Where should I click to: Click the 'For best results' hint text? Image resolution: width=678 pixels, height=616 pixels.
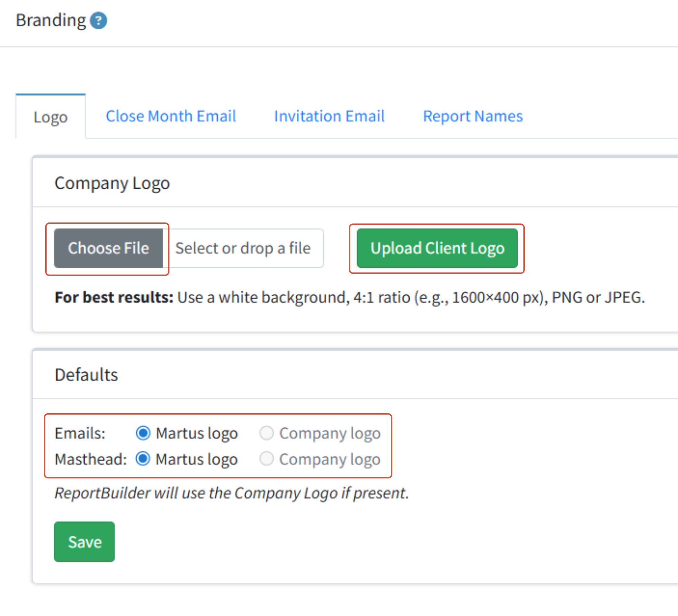click(x=349, y=297)
